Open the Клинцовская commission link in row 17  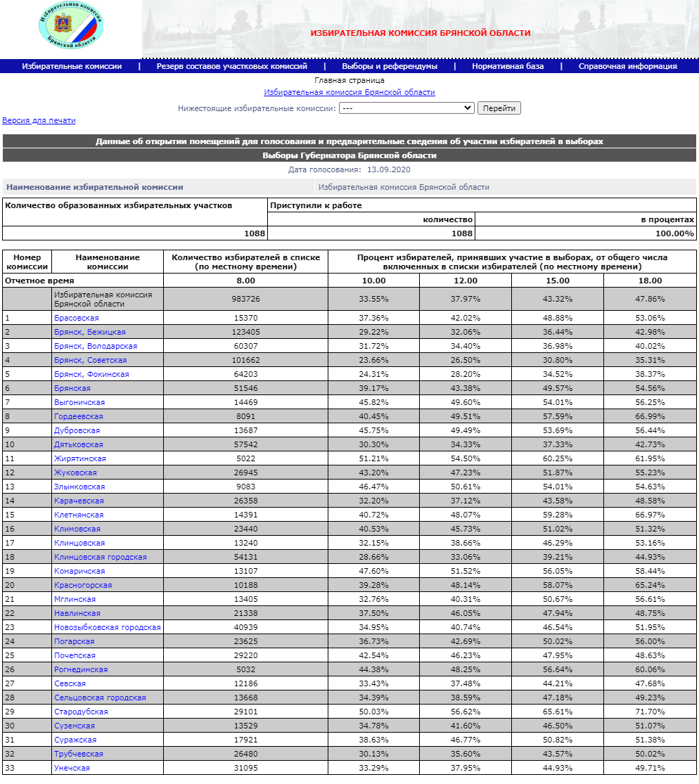(x=79, y=543)
